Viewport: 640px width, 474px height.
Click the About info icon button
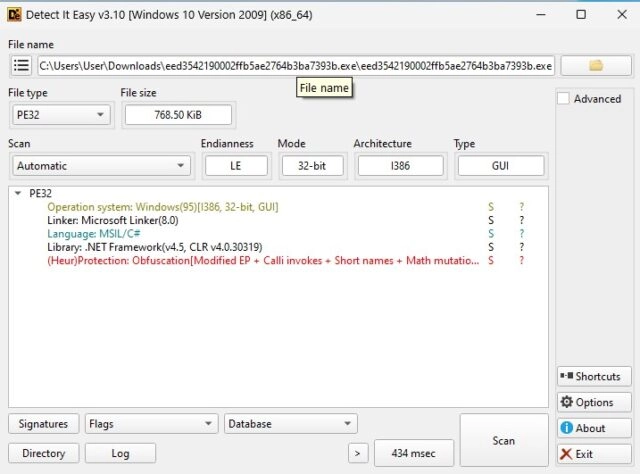click(x=594, y=428)
